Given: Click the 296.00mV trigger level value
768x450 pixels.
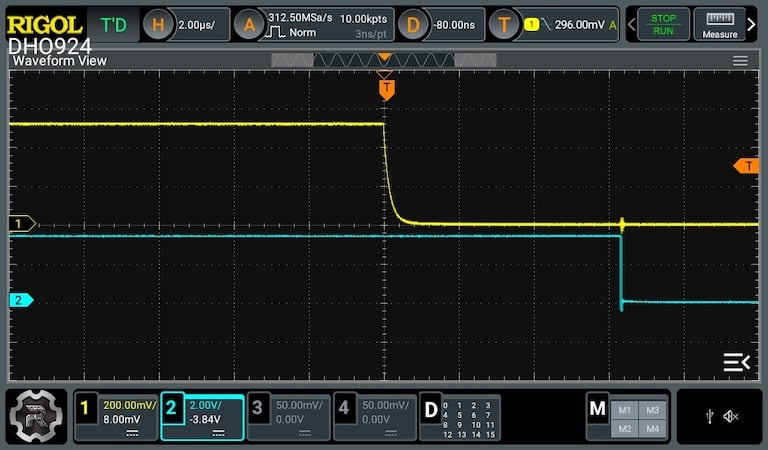Looking at the screenshot, I should click(580, 24).
